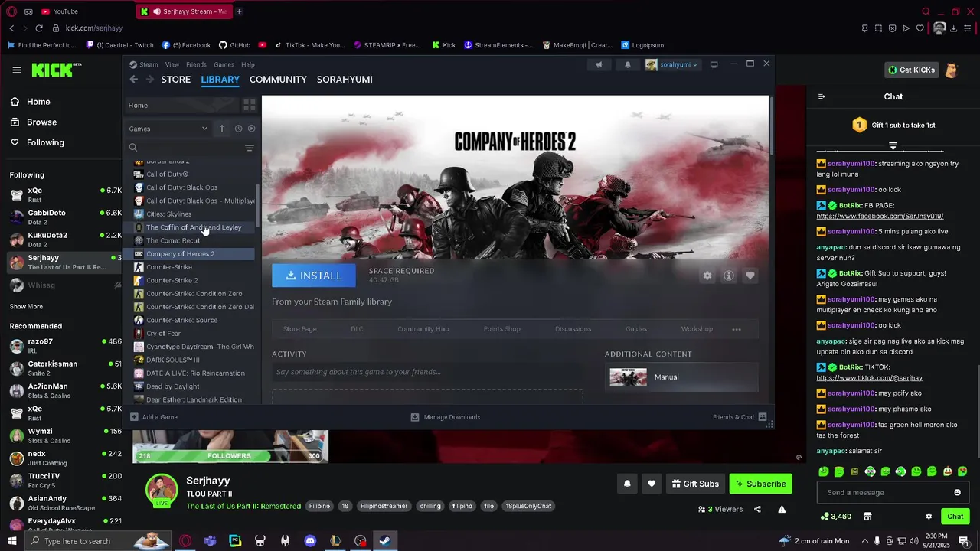This screenshot has width=980, height=551.
Task: Click Add a Game in Steam
Action: pos(154,417)
